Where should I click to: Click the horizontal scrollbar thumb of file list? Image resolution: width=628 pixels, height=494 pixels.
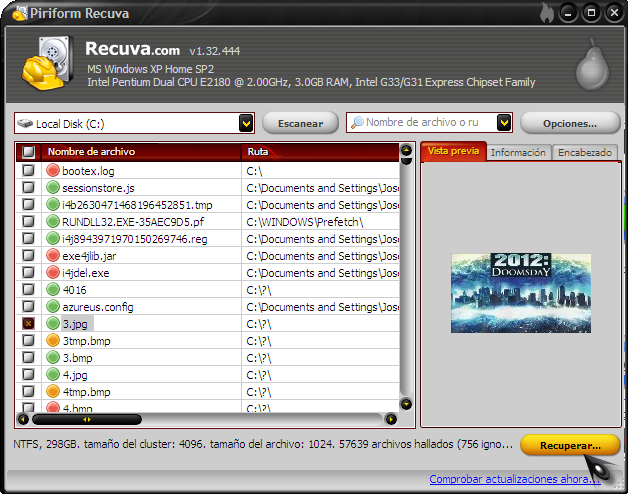coord(87,419)
